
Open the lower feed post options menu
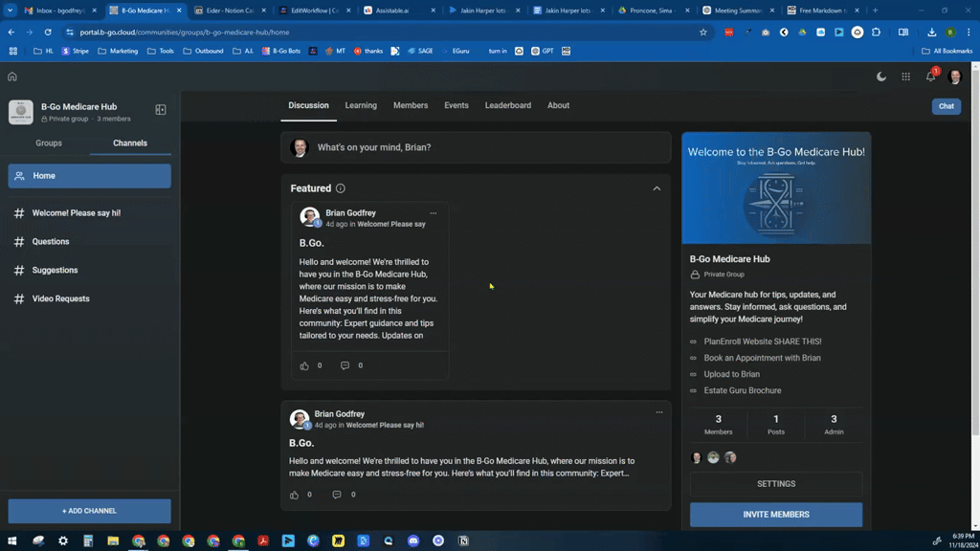pos(658,412)
